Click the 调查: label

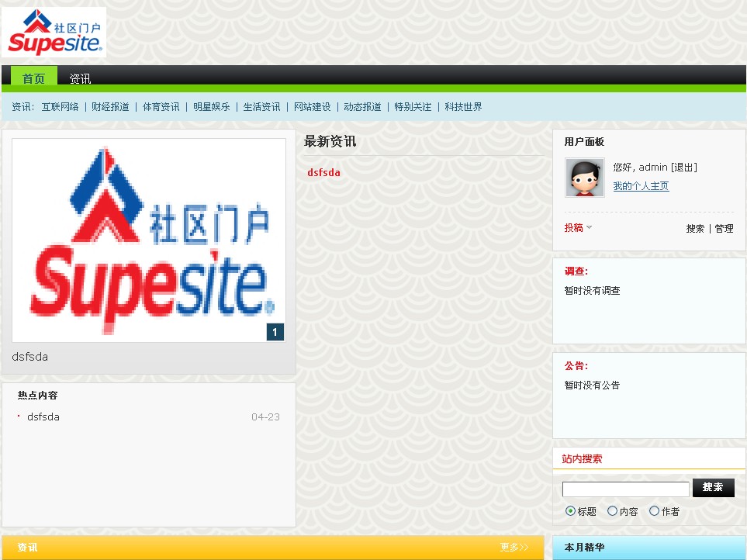pyautogui.click(x=576, y=271)
